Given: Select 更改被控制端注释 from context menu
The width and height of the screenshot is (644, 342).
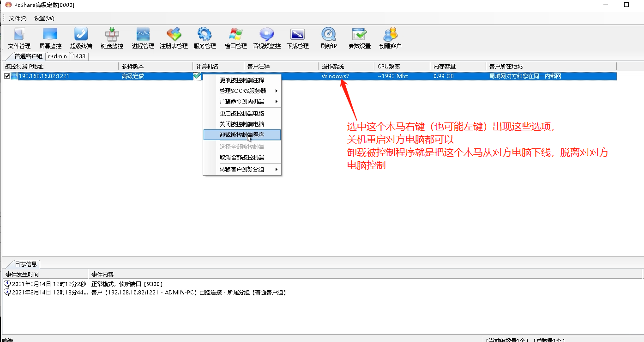Looking at the screenshot, I should [x=242, y=80].
